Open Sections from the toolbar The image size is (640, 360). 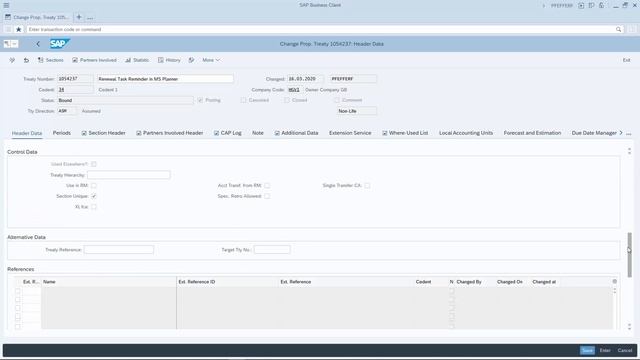51,60
